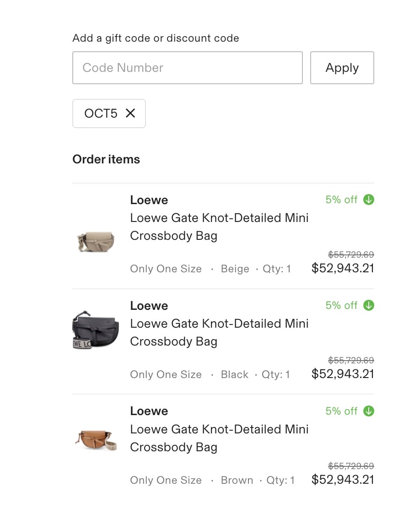Screen dimensions: 420x508
Task: Click the Loewe brand on the Black bag
Action: (x=149, y=306)
